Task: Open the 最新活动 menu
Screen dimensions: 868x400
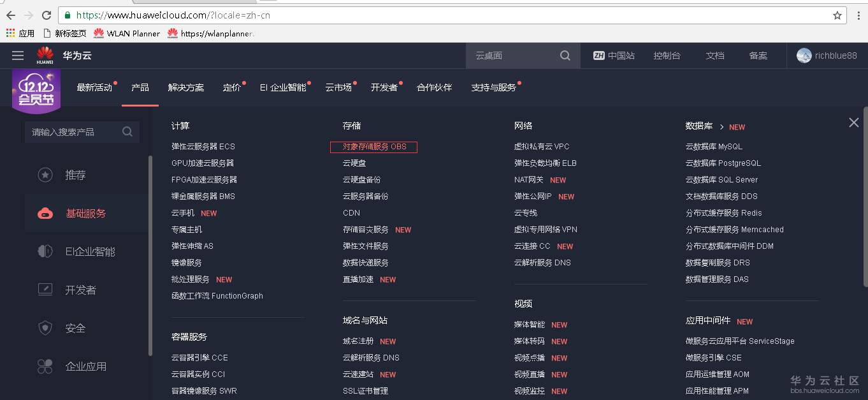Action: pos(94,87)
